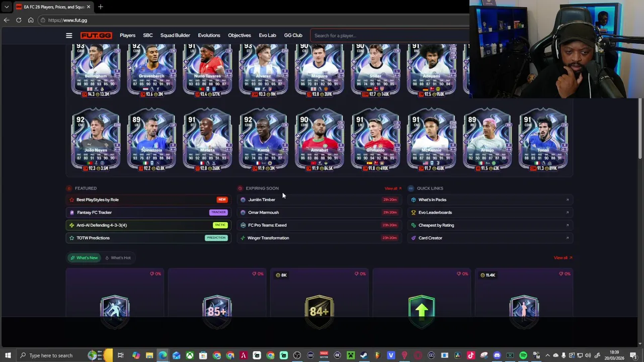Open the GG Club menu

click(x=293, y=35)
